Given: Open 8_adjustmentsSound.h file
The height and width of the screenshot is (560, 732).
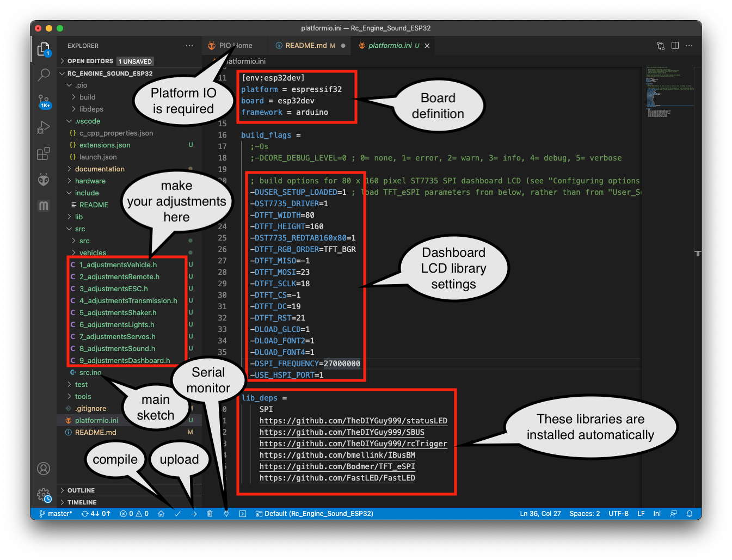Looking at the screenshot, I should (130, 349).
